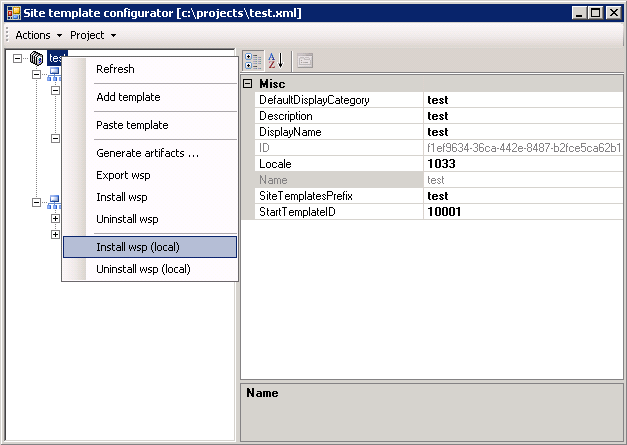Viewport: 627px width, 445px height.
Task: Open the Actions dropdown menu
Action: [38, 35]
